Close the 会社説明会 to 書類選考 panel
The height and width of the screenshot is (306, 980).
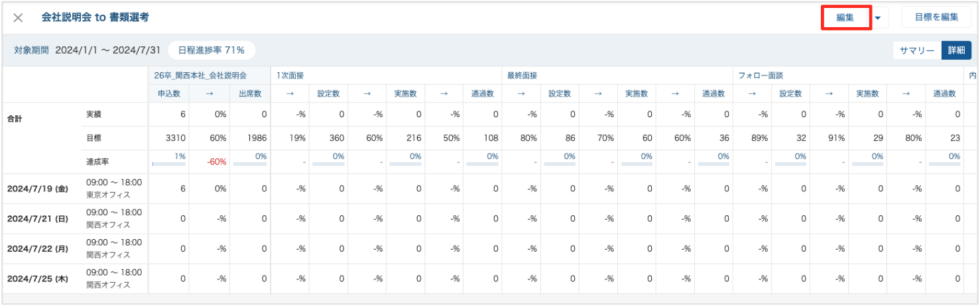click(18, 18)
